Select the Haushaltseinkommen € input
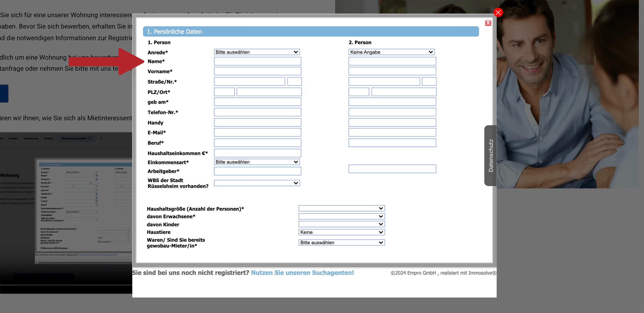The image size is (644, 313). pos(257,153)
